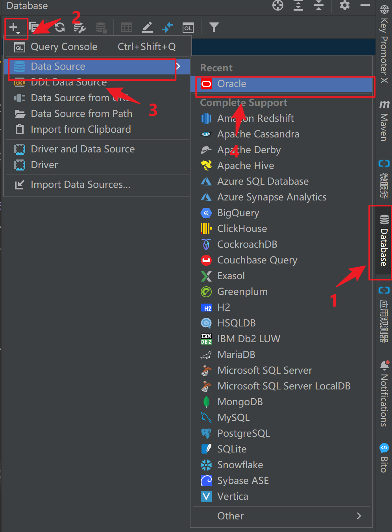This screenshot has height=532, width=392.
Task: Click the Select Opened File target icon
Action: pos(278,6)
